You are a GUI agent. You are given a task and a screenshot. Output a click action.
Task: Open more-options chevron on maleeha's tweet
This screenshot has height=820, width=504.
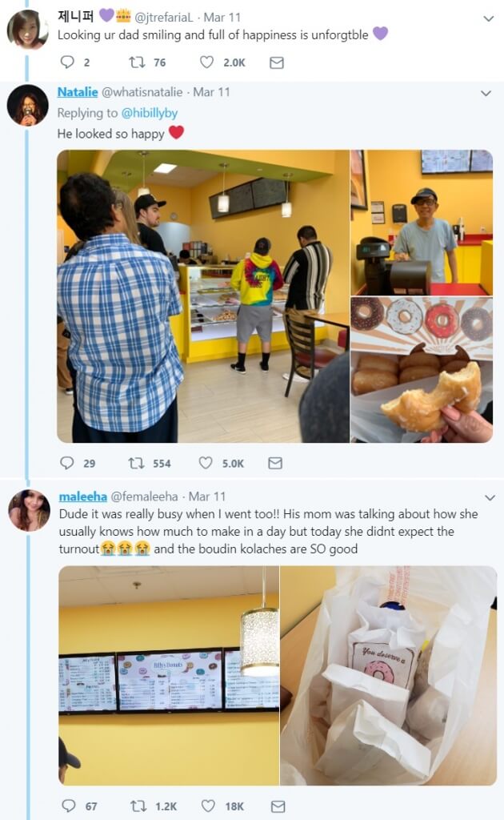coord(490,497)
